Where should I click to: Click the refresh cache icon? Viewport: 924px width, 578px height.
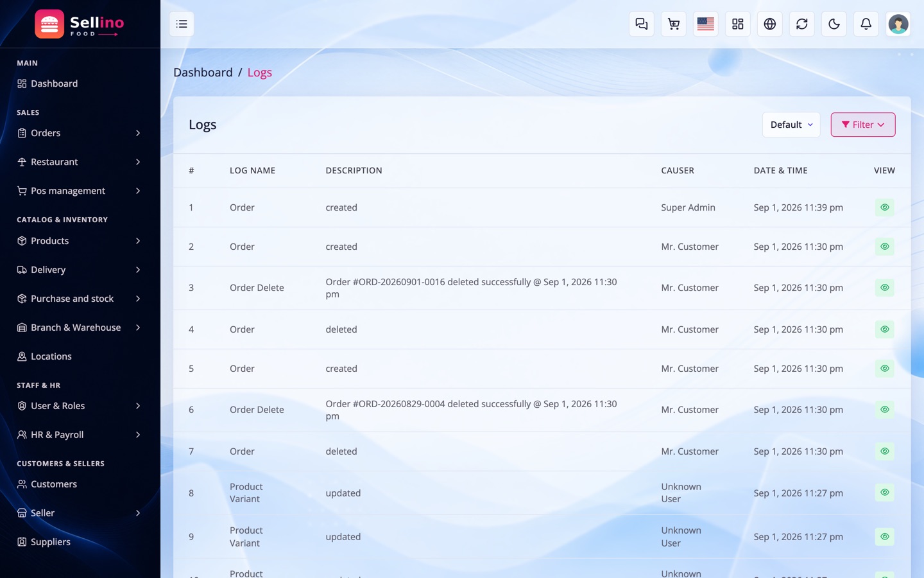[x=802, y=24]
